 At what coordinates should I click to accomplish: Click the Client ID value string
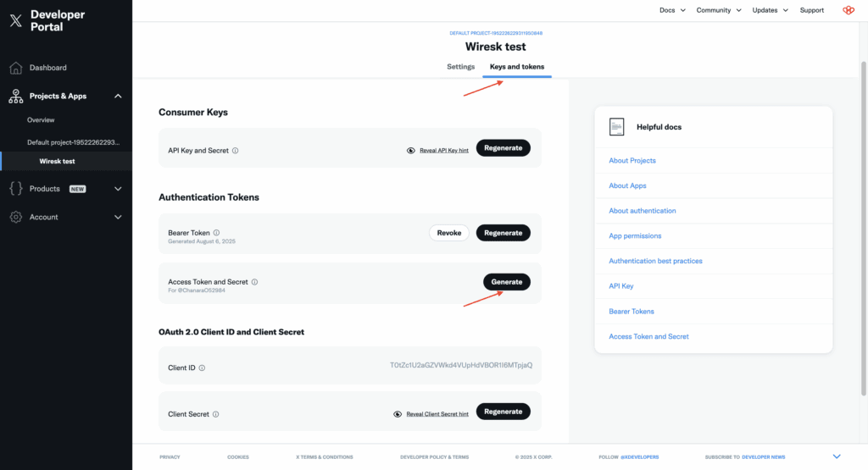(x=461, y=365)
